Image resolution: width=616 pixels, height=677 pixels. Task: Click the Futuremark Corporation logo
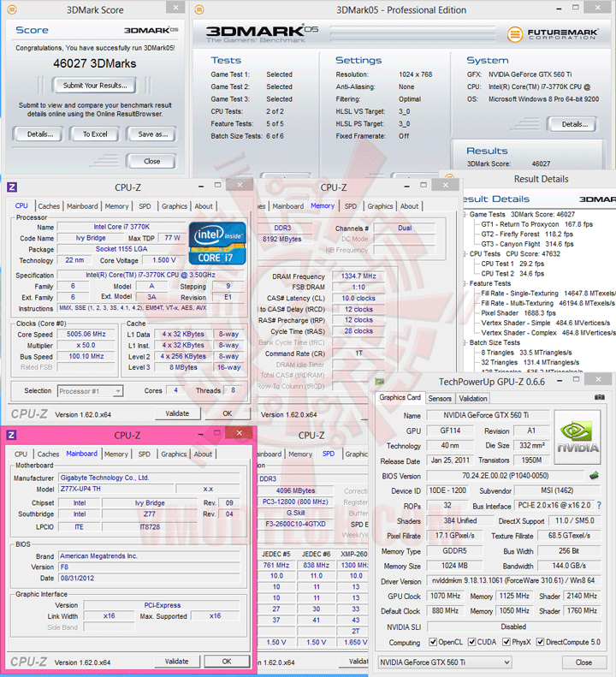tap(553, 33)
